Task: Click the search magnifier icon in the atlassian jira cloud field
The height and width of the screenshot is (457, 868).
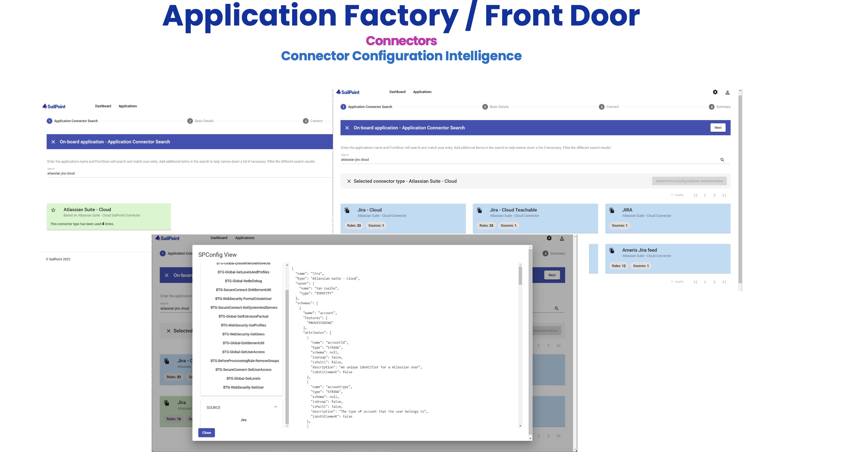Action: (x=722, y=160)
